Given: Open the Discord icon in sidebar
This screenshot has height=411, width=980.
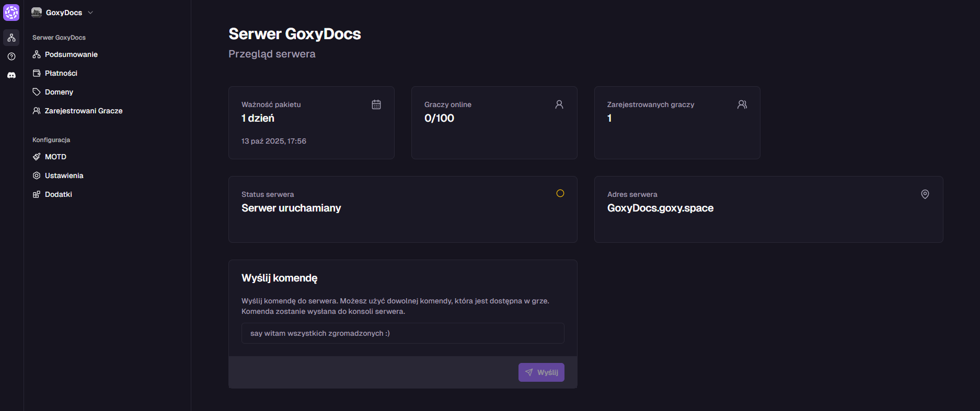Looking at the screenshot, I should tap(11, 75).
